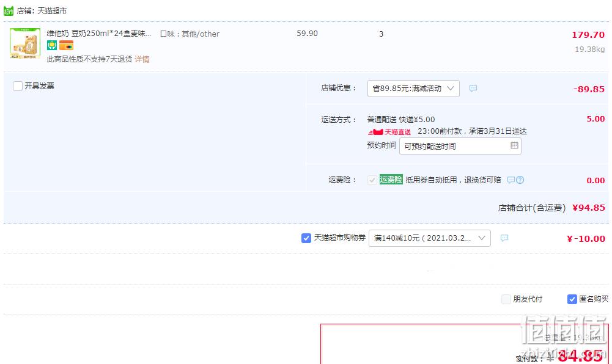Open 维他奶 豆奶250ml*24盒 product title link
The image size is (612, 364).
tap(99, 34)
